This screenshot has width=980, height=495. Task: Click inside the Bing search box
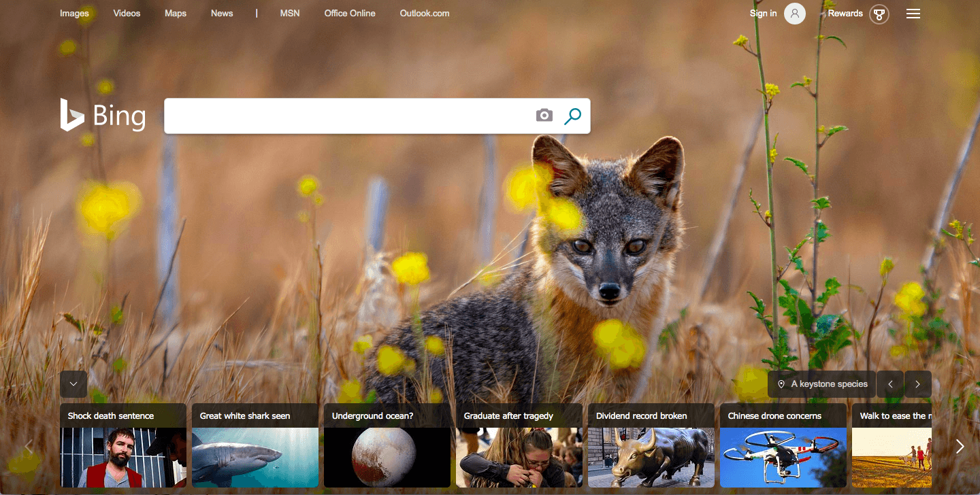coord(347,116)
